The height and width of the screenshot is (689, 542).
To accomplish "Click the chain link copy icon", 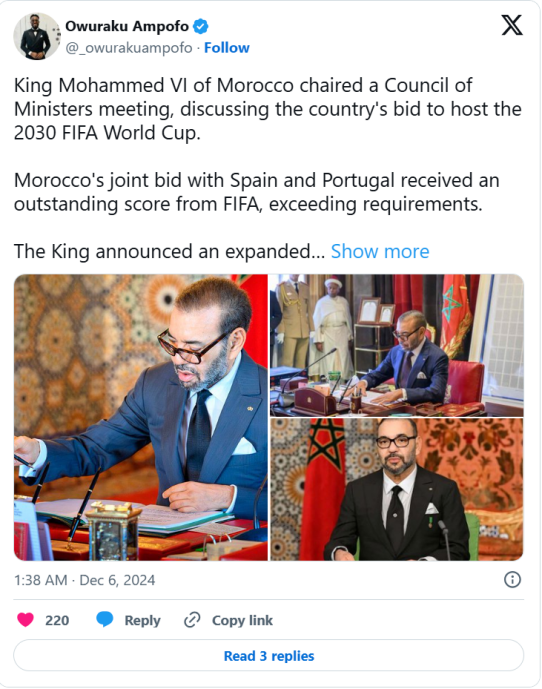I will click(192, 620).
